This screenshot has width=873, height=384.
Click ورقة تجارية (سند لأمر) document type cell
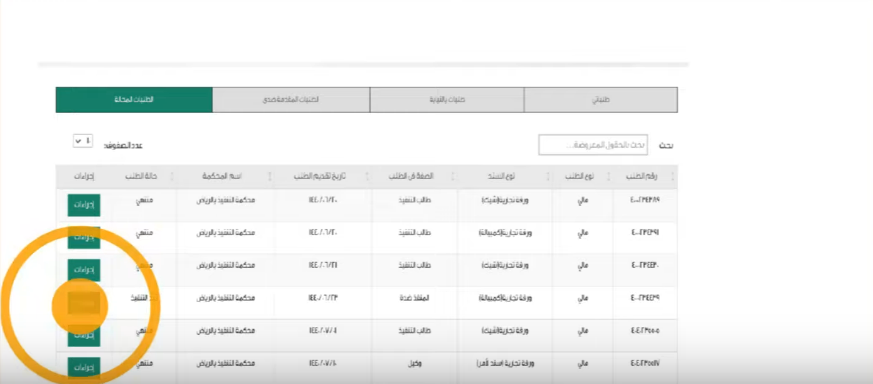tap(505, 363)
